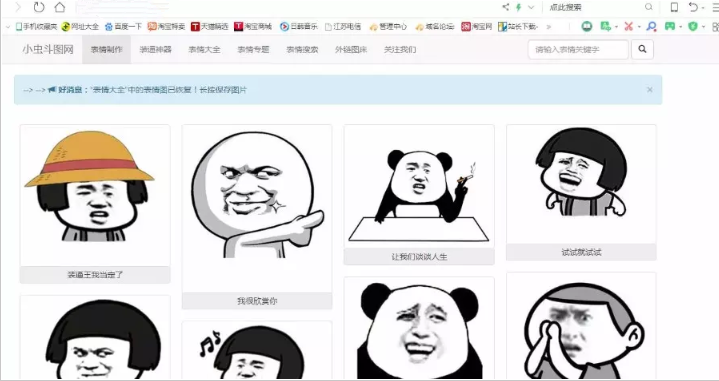Image resolution: width=719 pixels, height=381 pixels.
Task: Click the round green extension icon
Action: (586, 26)
